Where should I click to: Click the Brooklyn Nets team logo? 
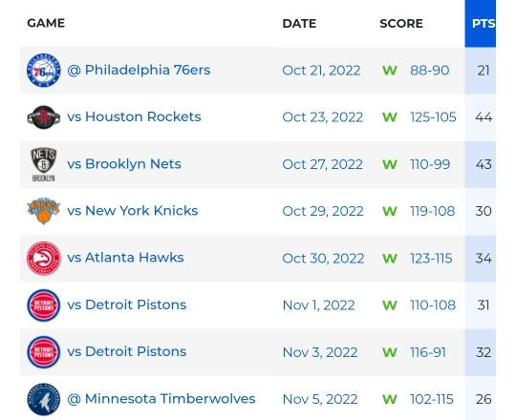pos(43,164)
